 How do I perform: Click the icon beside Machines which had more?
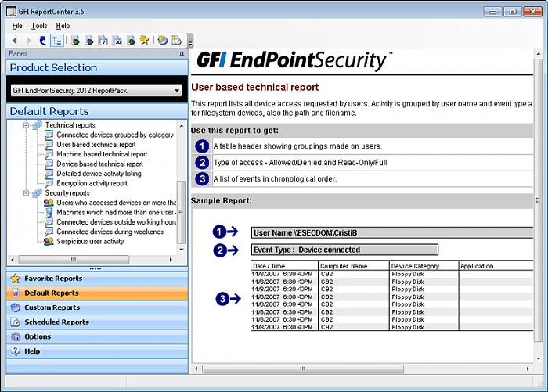point(49,212)
